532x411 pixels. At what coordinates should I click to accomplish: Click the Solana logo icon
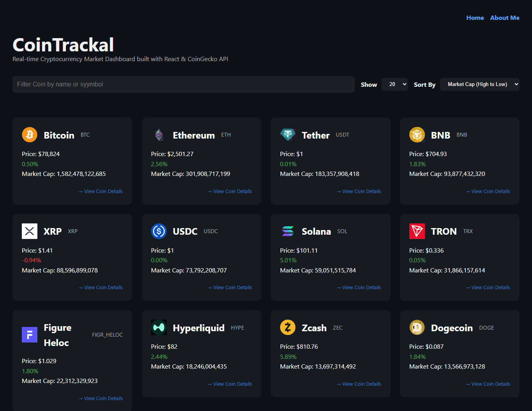pyautogui.click(x=288, y=231)
